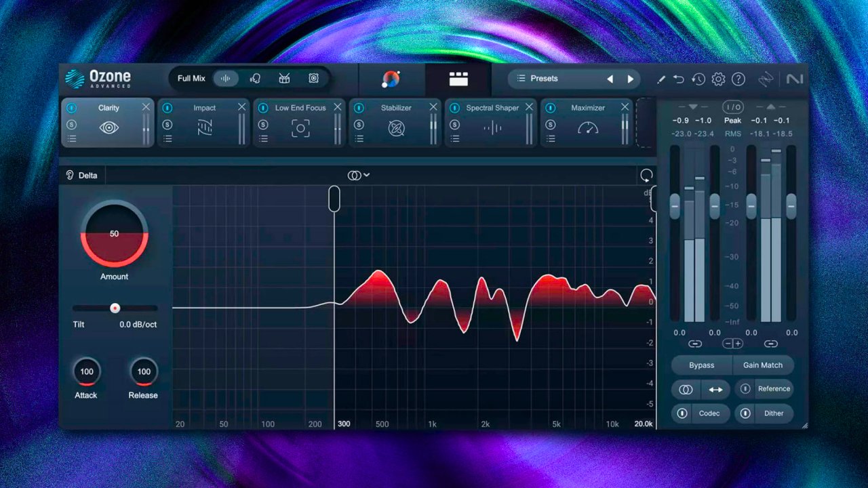This screenshot has width=868, height=488.
Task: Toggle the I/O meter switch
Action: 732,107
